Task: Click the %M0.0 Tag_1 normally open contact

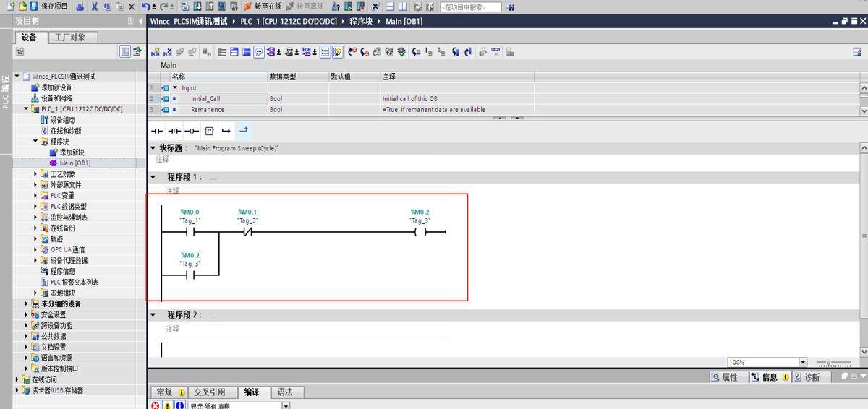Action: [x=190, y=232]
